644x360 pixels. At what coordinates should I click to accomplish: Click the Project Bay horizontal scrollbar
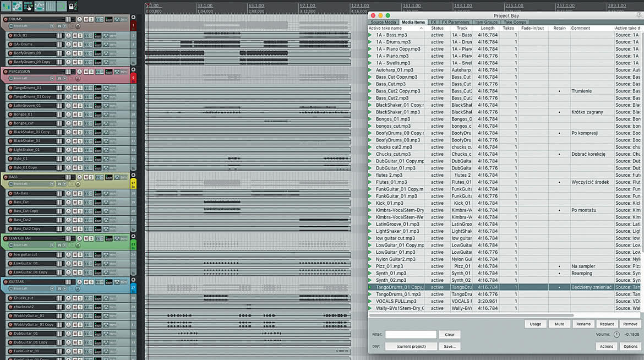(x=471, y=315)
